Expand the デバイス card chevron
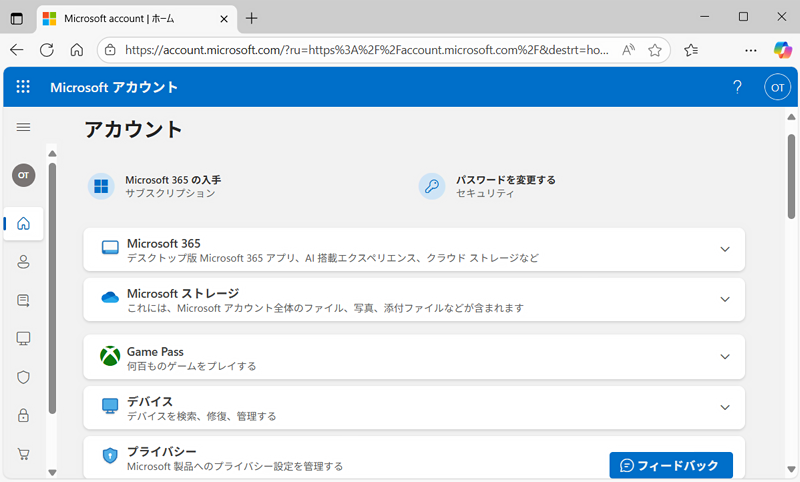 pos(724,407)
